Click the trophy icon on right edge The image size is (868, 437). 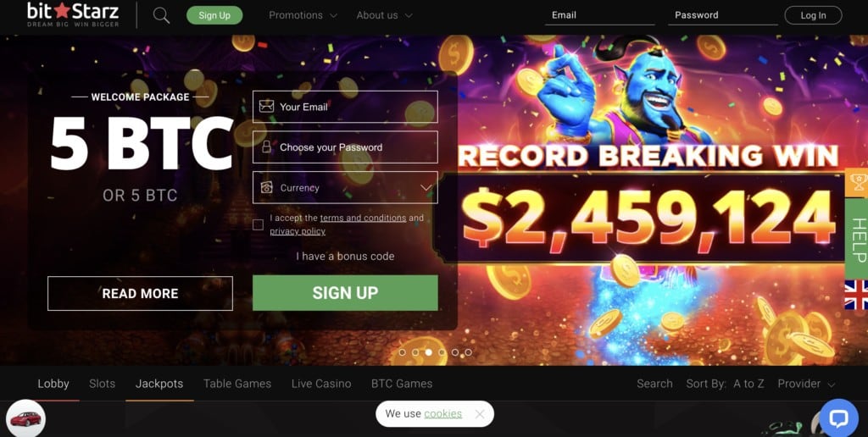(x=859, y=183)
